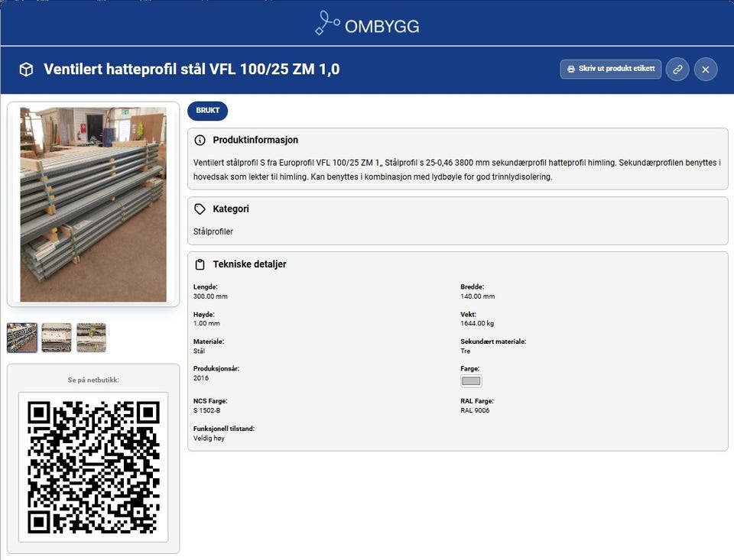This screenshot has width=734, height=560.
Task: Copy product link with chain icon
Action: pos(677,70)
